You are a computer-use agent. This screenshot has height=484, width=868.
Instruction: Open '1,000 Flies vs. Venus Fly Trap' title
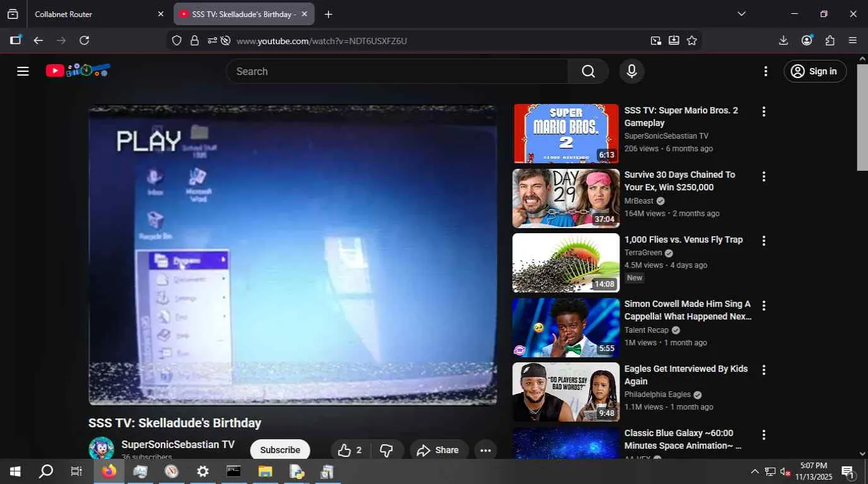tap(684, 239)
